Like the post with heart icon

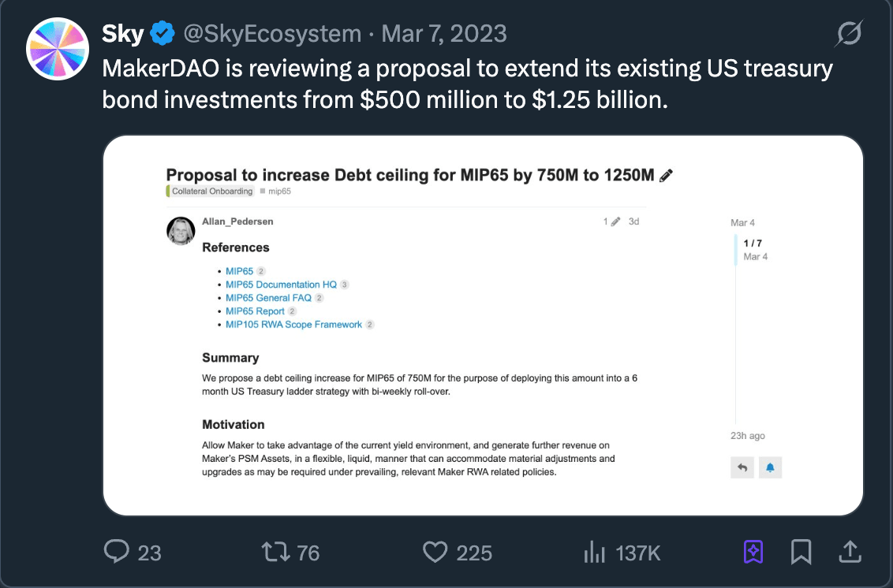click(435, 552)
